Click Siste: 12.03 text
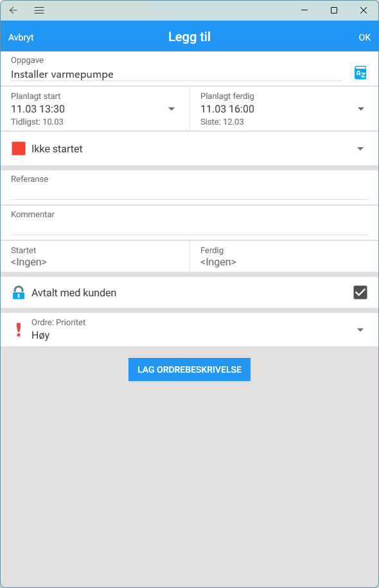 (x=222, y=122)
